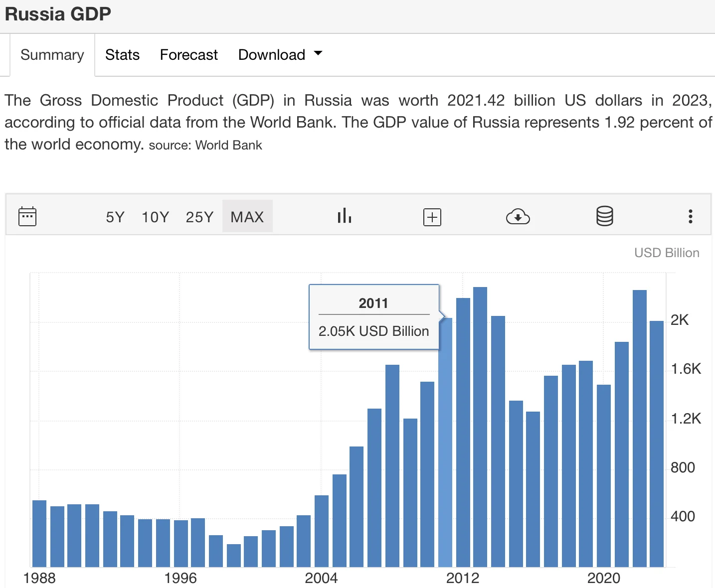Open the calendar date range picker
The image size is (715, 588).
tap(27, 217)
